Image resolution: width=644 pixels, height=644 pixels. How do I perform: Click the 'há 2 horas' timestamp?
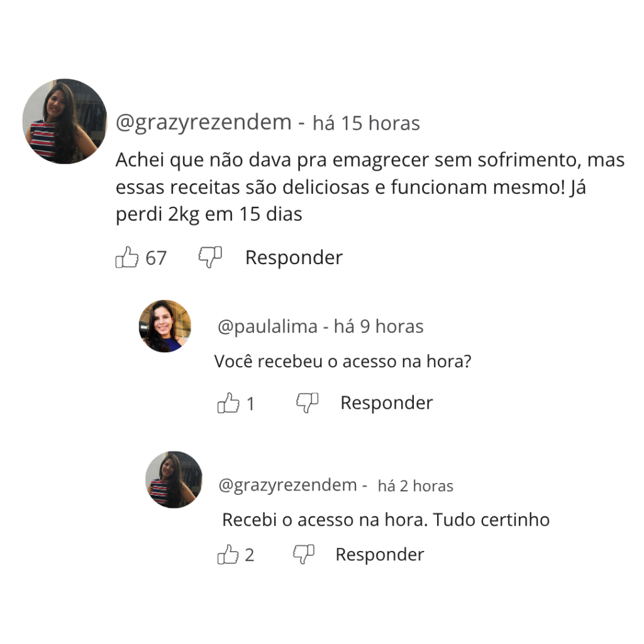415,486
